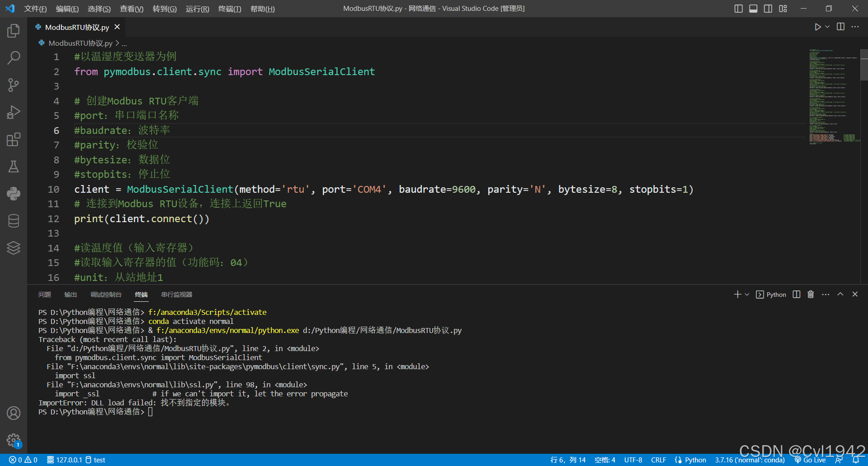868x466 pixels.
Task: Open the terminal launch profile dropdown
Action: [746, 294]
